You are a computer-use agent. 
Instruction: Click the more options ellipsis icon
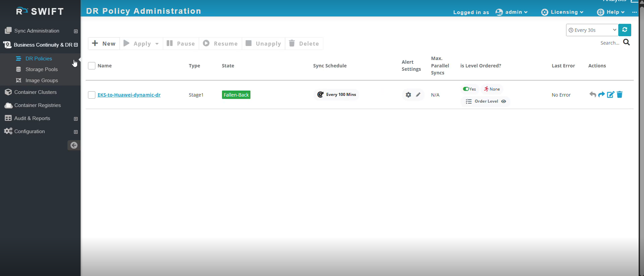click(x=634, y=12)
